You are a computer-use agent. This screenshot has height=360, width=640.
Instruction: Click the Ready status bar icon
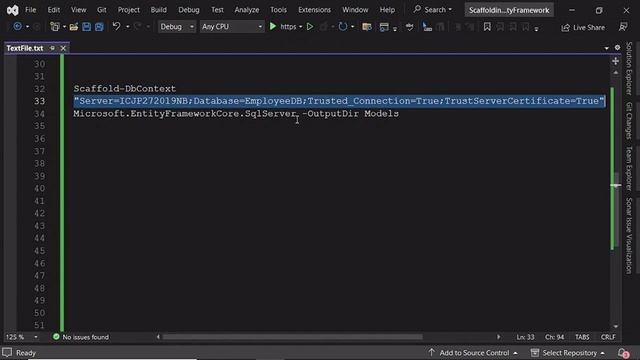point(7,352)
